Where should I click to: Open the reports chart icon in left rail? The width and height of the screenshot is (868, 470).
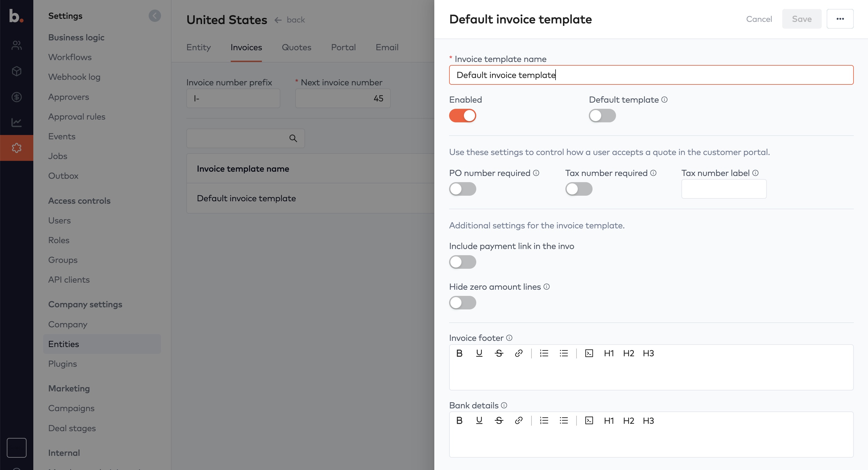(17, 122)
